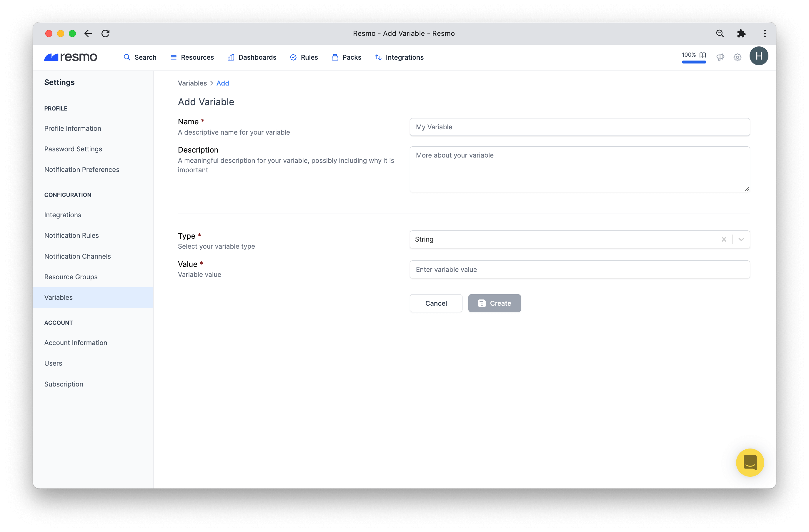Open the yellow chat support widget

[750, 462]
